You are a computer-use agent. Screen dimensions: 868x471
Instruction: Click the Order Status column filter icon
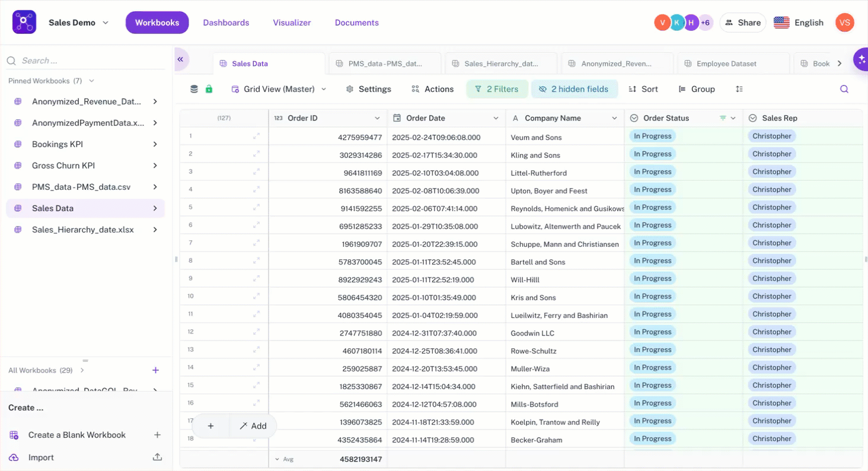pos(722,118)
